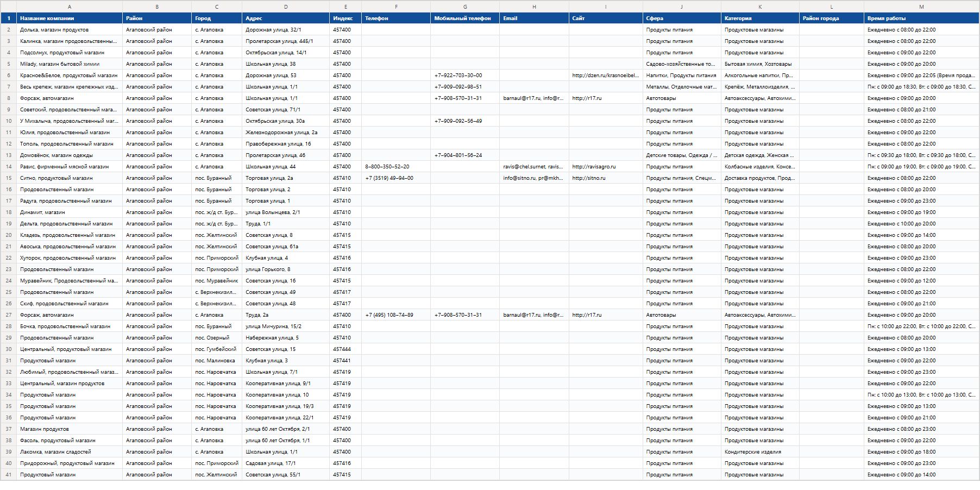The height and width of the screenshot is (490, 980).
Task: Select sphere cell starting 'Металлы, Отделочные'
Action: point(682,87)
